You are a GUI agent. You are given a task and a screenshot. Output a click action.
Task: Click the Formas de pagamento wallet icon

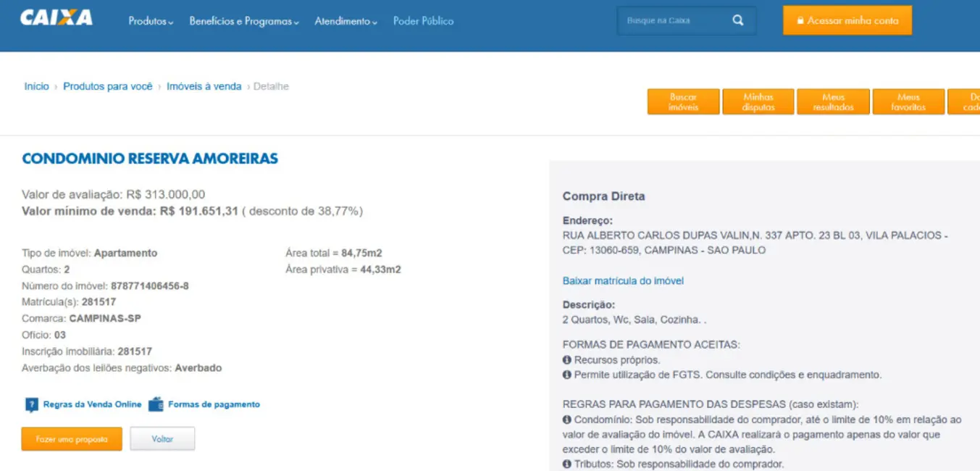point(156,404)
